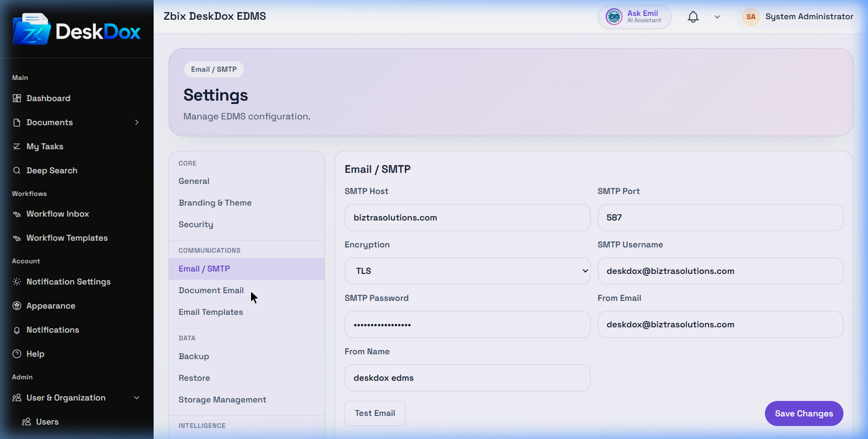Click the Test Email button
This screenshot has width=868, height=439.
(375, 413)
